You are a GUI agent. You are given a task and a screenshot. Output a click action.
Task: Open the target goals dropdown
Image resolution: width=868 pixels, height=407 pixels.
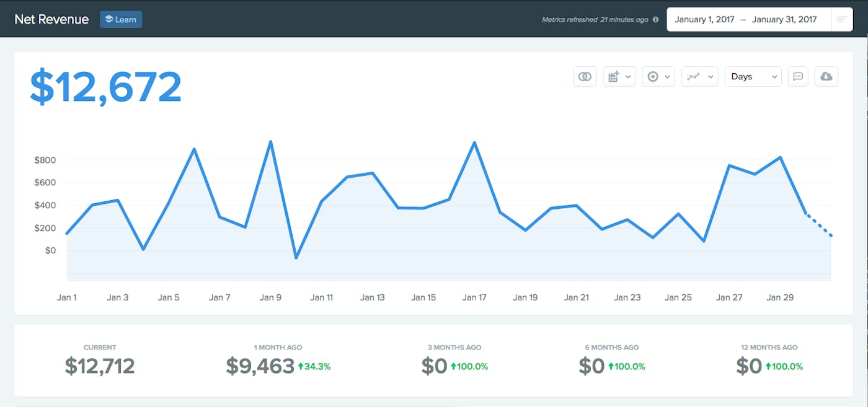(658, 76)
